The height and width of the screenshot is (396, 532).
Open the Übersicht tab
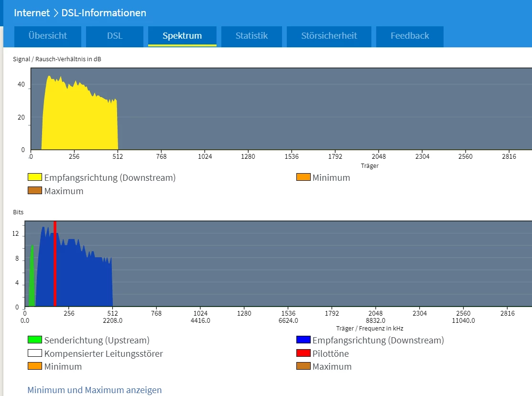(x=47, y=36)
